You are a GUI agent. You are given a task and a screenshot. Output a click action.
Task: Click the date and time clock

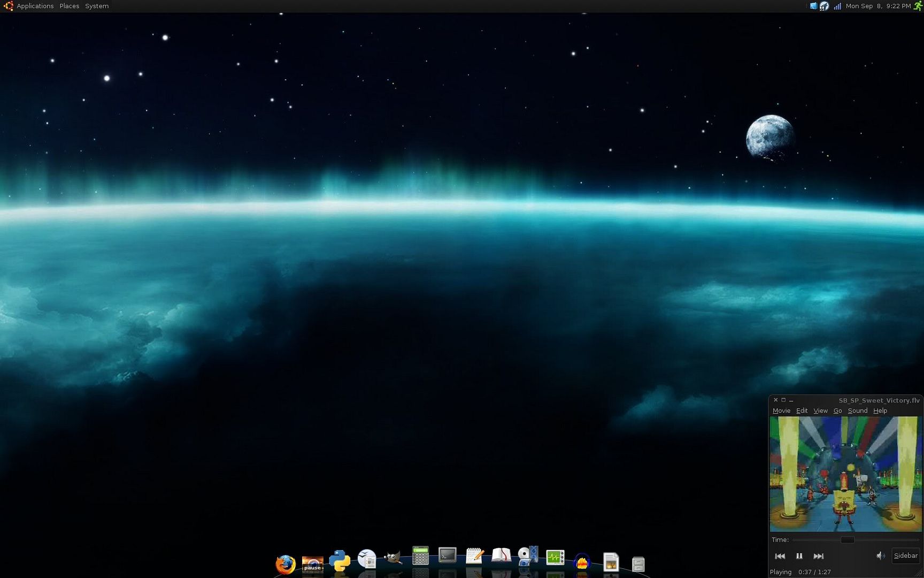pyautogui.click(x=878, y=6)
